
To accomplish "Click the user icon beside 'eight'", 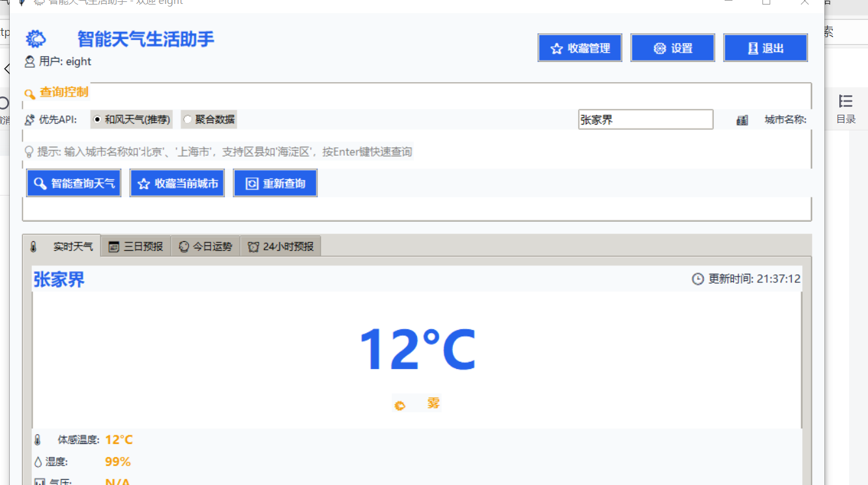I will click(28, 61).
